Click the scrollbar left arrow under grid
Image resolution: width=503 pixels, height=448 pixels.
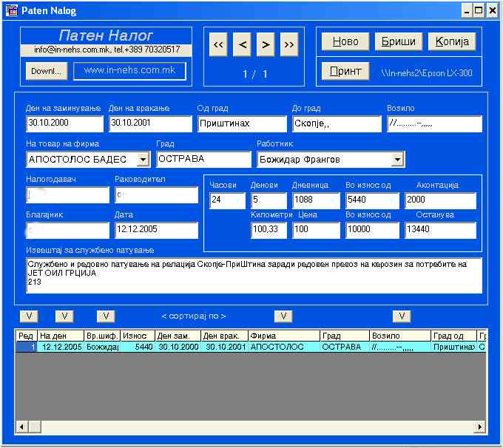pos(21,427)
